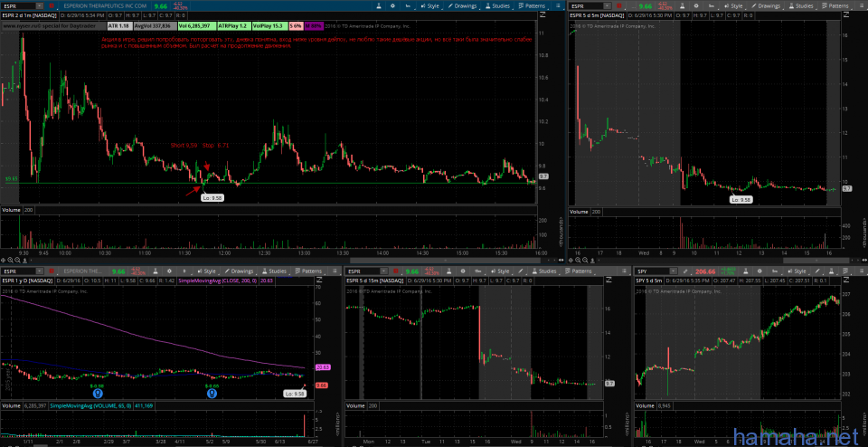
Task: Click symbol input field in ESPR 1m chart
Action: click(x=18, y=6)
